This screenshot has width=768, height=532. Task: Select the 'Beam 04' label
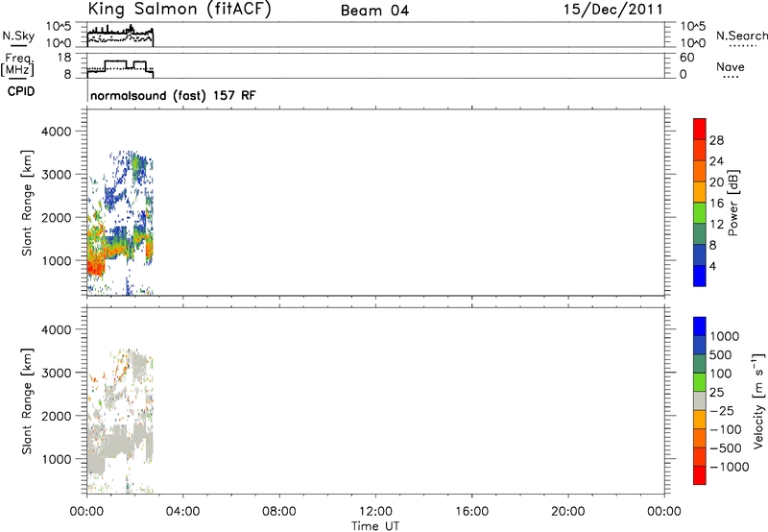coord(374,11)
